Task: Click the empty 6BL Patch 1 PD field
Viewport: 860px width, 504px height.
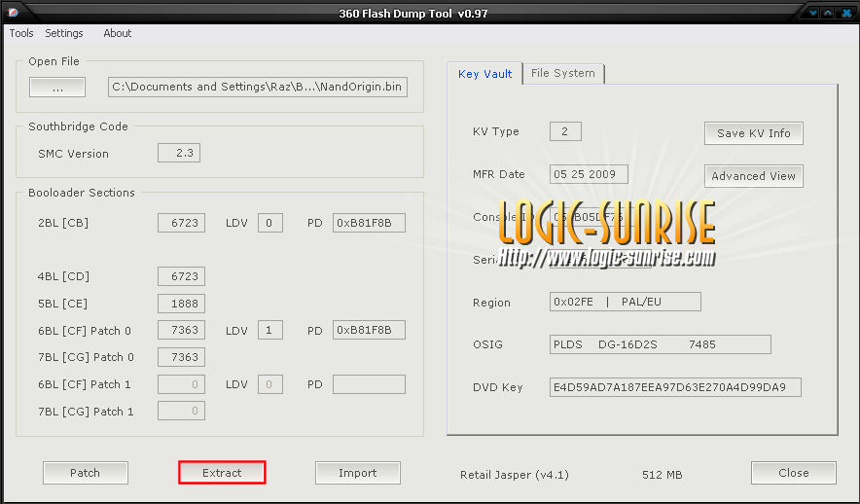Action: pos(369,384)
